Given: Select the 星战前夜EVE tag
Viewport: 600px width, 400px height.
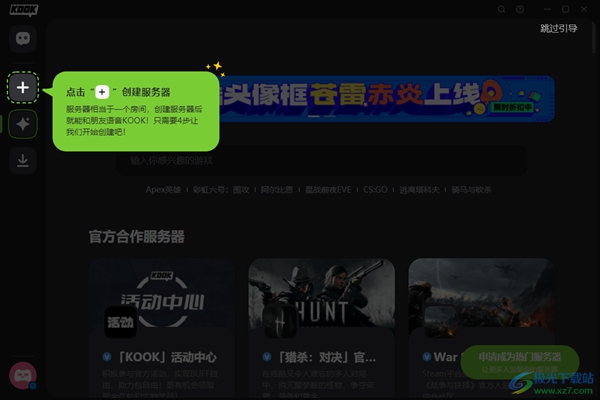Looking at the screenshot, I should [x=329, y=189].
